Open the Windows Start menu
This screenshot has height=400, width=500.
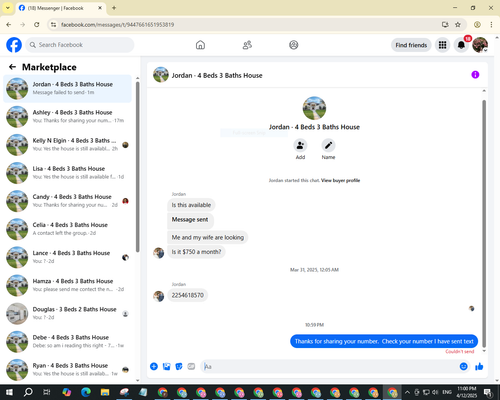click(x=9, y=392)
